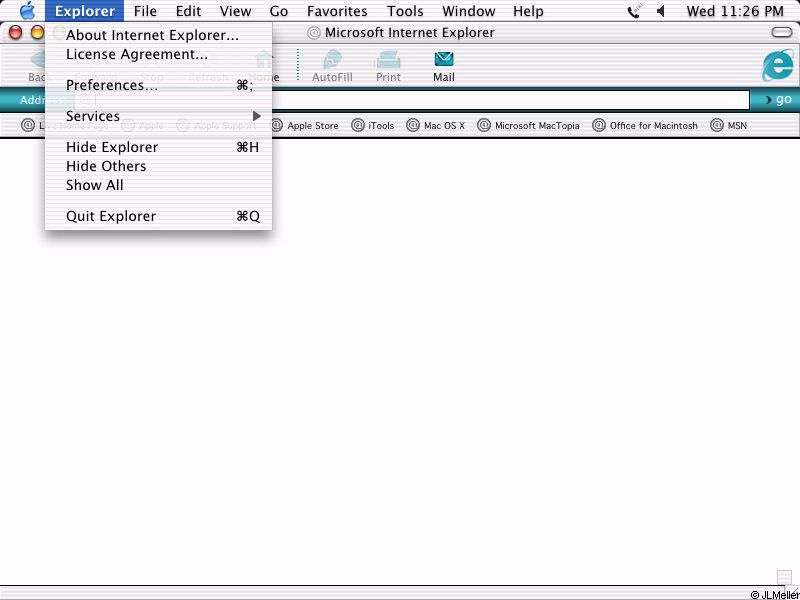Open Preferences from the Explorer menu
The width and height of the screenshot is (800, 600).
point(159,85)
